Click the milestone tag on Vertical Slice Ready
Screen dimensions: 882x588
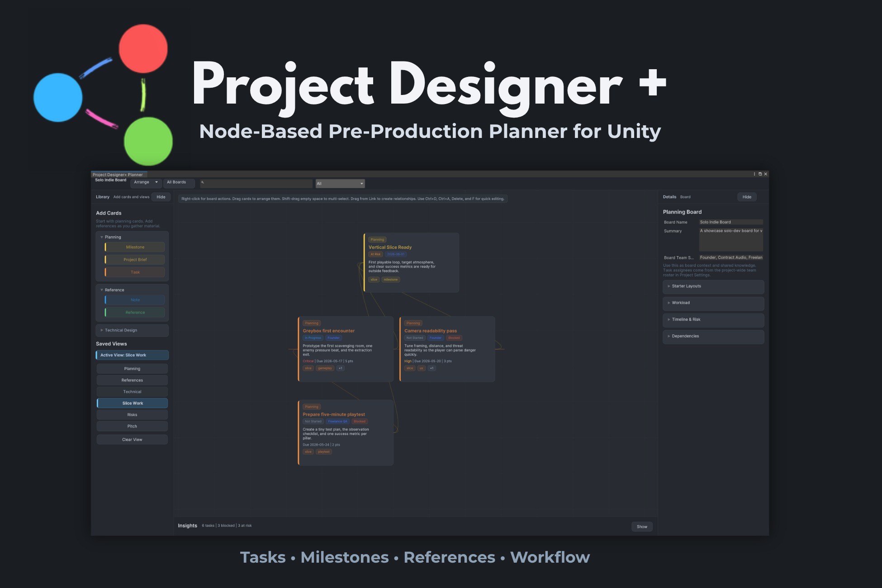click(391, 280)
